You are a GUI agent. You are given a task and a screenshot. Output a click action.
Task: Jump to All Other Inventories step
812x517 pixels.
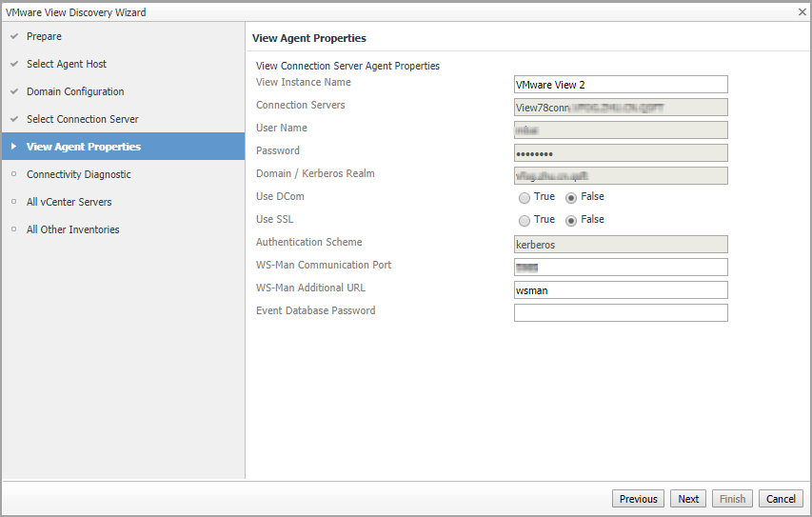click(x=72, y=229)
